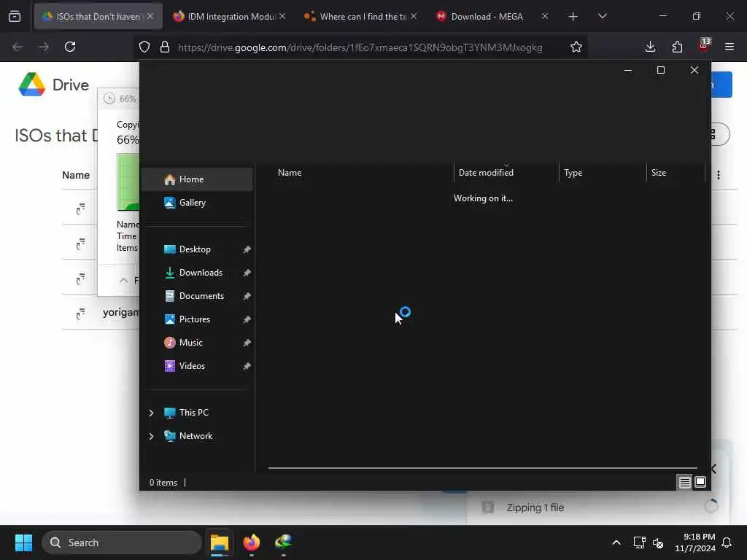The image size is (747, 560).
Task: Open the Pictures quick access folder
Action: (194, 319)
